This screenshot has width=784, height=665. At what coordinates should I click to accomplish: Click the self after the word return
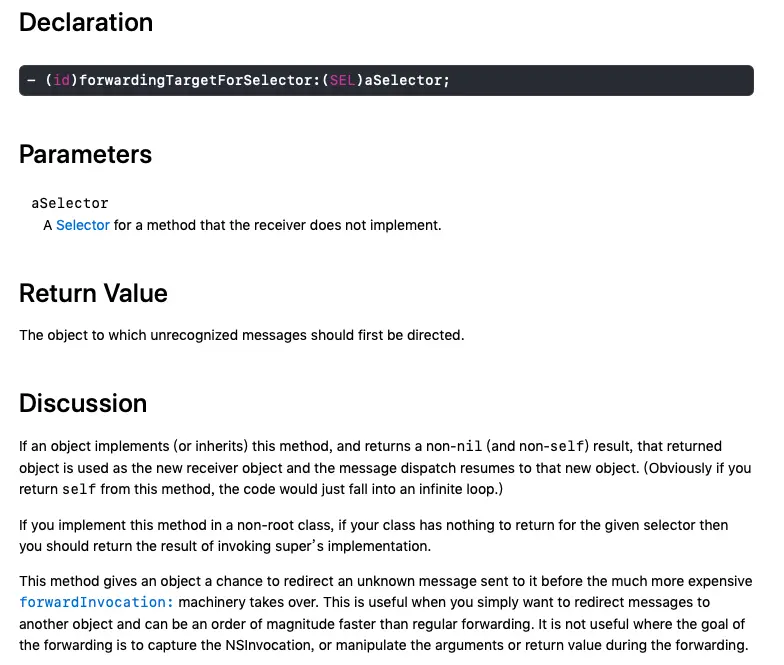tap(79, 490)
